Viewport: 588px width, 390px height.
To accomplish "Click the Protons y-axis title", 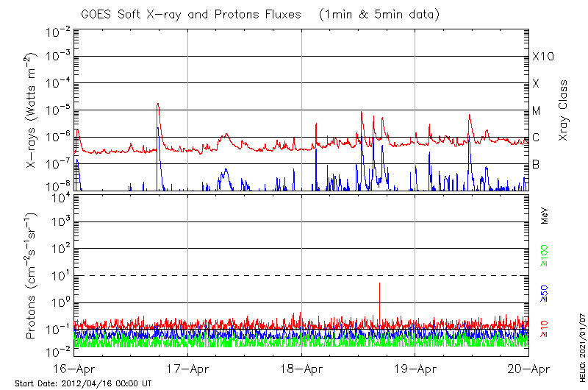I will click(x=32, y=276).
